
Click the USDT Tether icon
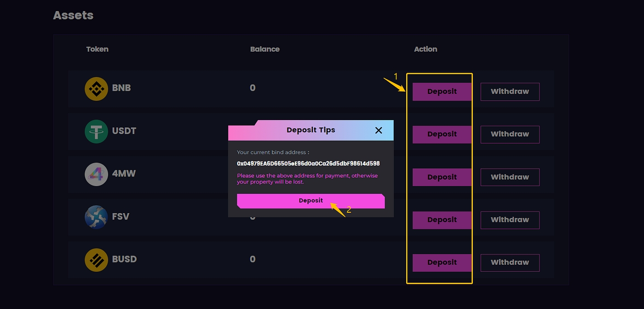pyautogui.click(x=96, y=131)
